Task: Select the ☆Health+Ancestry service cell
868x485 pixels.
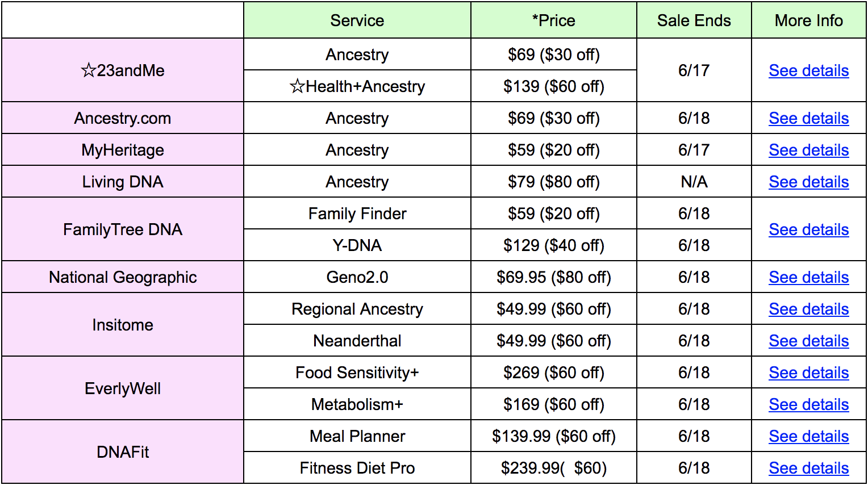Action: pyautogui.click(x=357, y=86)
